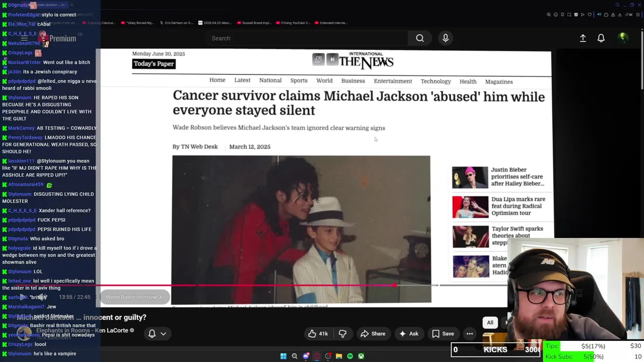The image size is (644, 362).
Task: Open Dua Lipa Radical Optimism article
Action: point(519,206)
